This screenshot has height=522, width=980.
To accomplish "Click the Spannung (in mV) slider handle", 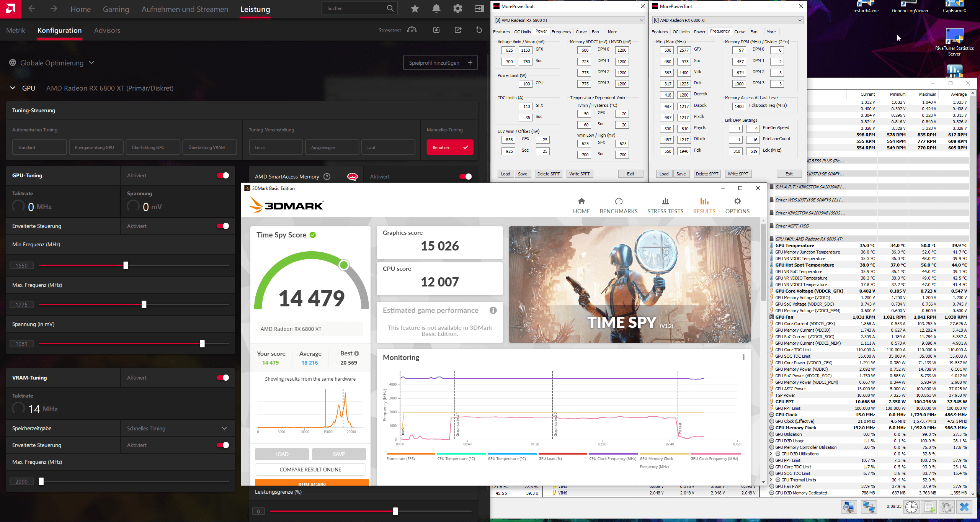I will (202, 344).
